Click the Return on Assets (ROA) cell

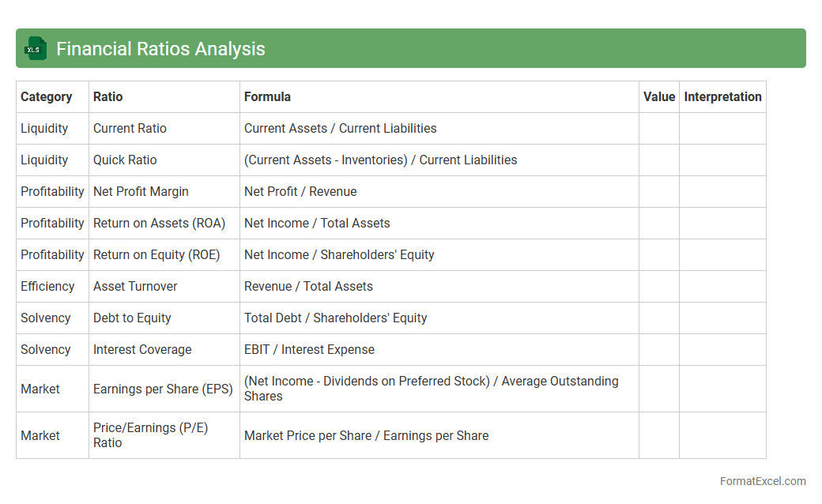(159, 224)
